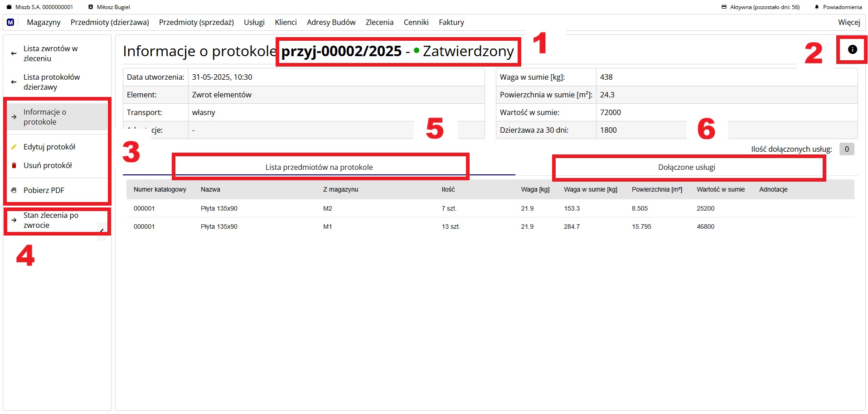The image size is (868, 414).
Task: Click the first Płyta 135x90 row (M2)
Action: [x=219, y=208]
